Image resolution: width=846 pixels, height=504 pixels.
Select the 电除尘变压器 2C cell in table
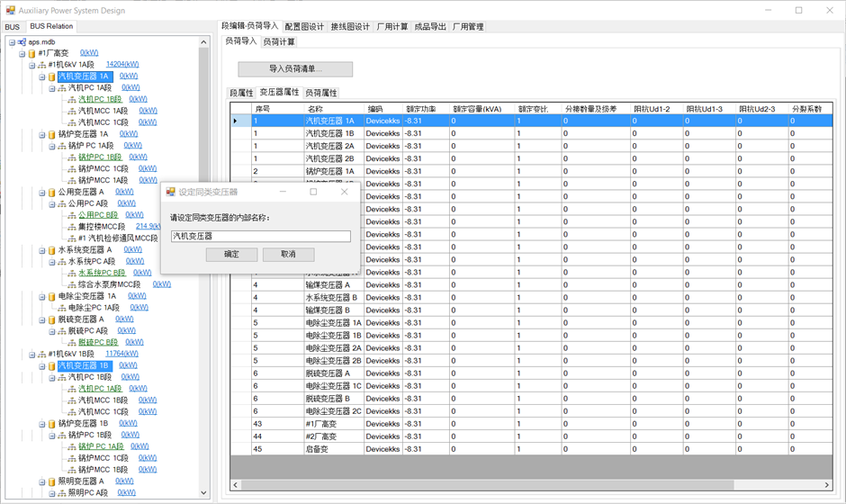coord(333,411)
